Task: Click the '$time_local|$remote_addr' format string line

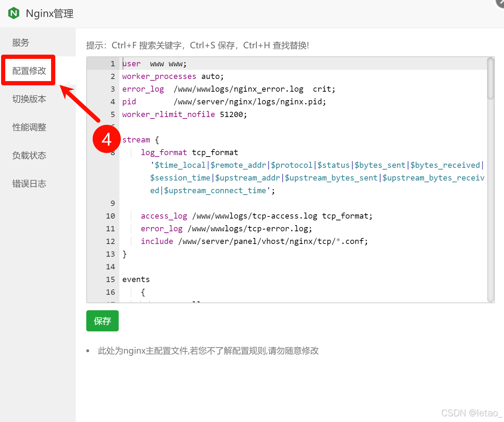Action: click(x=317, y=165)
